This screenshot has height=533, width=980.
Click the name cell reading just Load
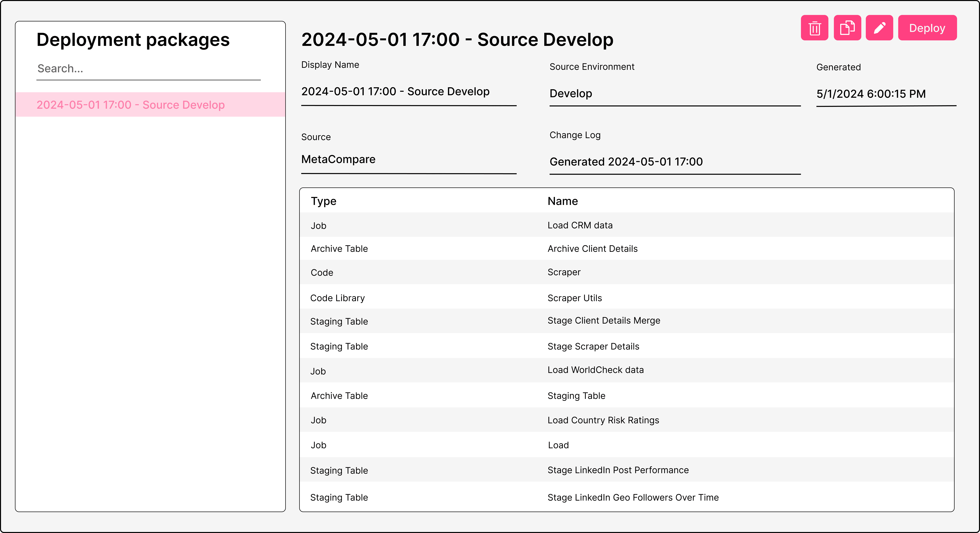click(558, 445)
